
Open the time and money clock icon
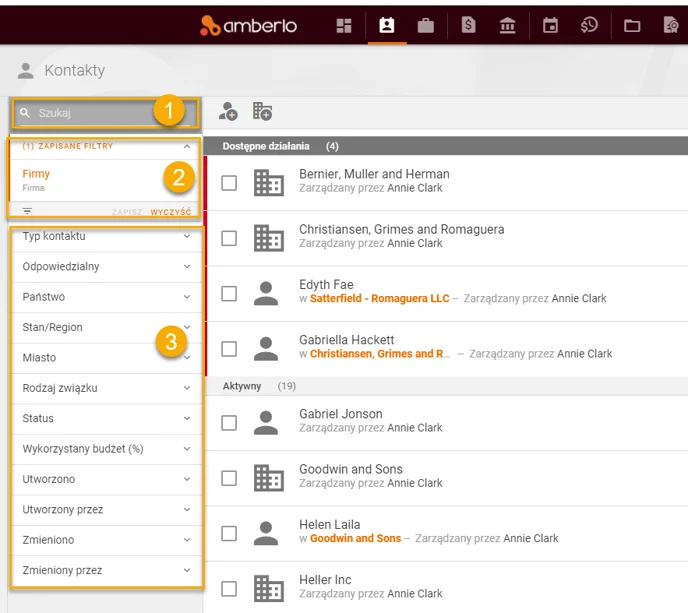click(x=589, y=25)
